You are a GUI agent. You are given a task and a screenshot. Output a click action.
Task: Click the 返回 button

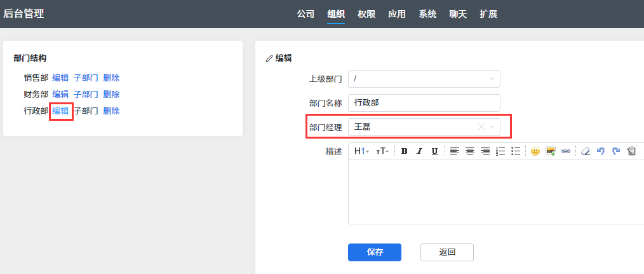click(447, 252)
